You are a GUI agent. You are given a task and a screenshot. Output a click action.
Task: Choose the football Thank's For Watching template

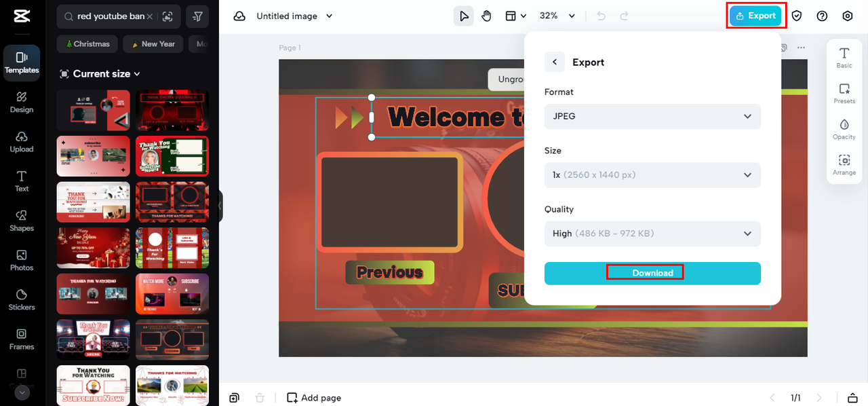pos(172,248)
